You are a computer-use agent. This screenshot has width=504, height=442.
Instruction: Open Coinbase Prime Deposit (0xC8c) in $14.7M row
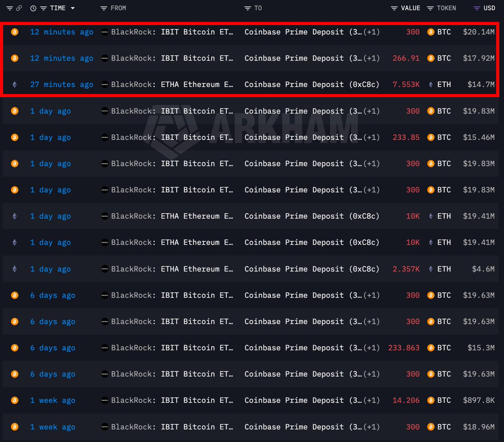[x=312, y=84]
